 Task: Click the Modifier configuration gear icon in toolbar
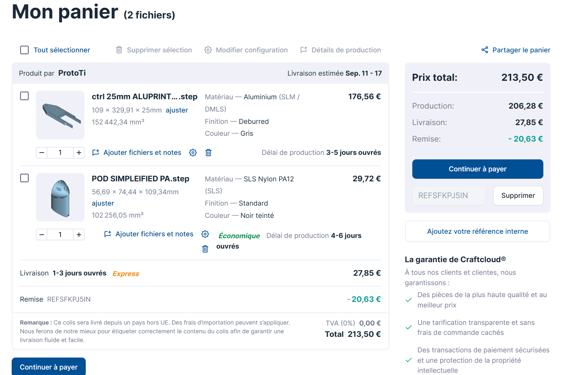click(208, 50)
